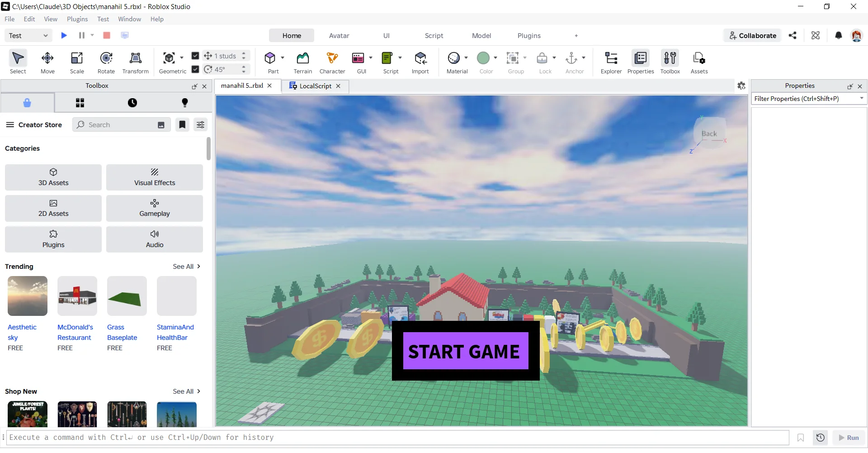
Task: Open the Assets manager
Action: coord(699,62)
